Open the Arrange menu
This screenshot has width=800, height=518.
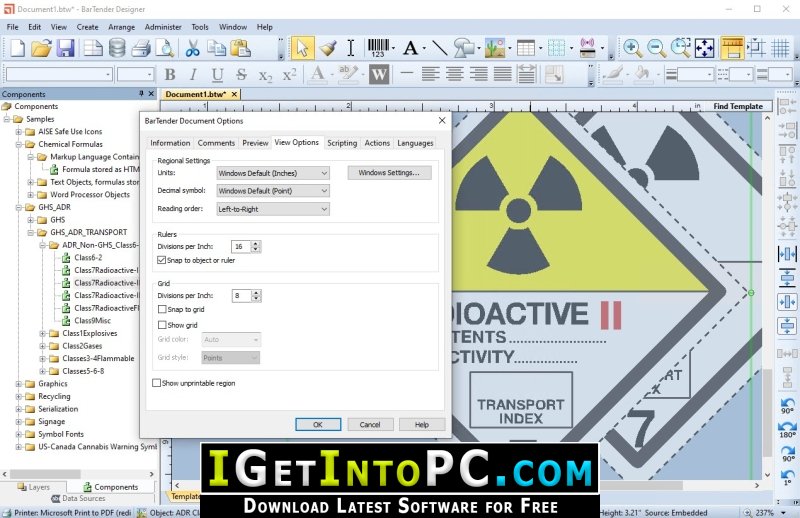121,27
